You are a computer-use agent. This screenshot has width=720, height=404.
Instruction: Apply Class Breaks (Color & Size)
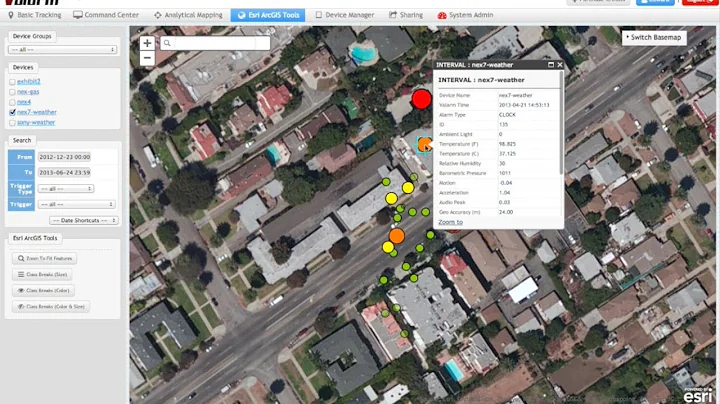point(51,307)
